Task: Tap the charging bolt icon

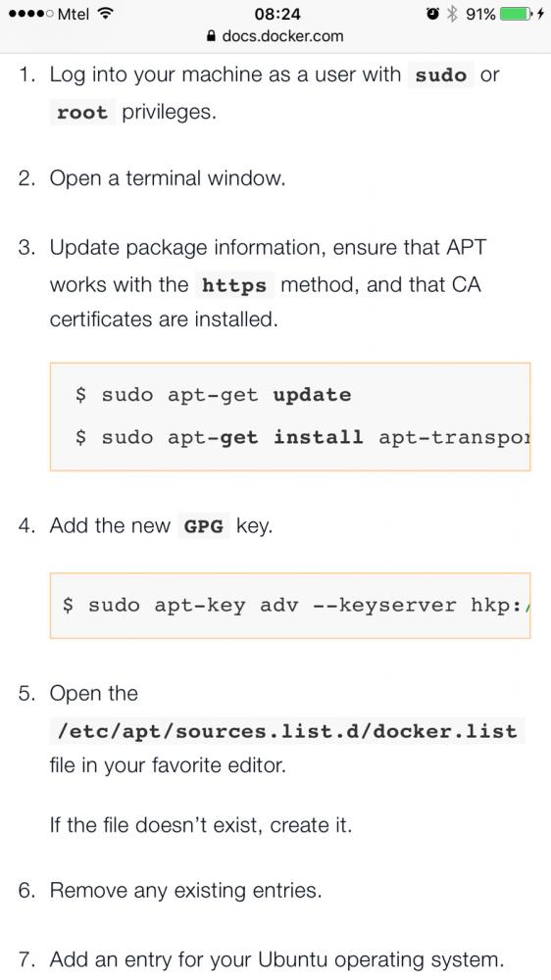Action: 540,14
